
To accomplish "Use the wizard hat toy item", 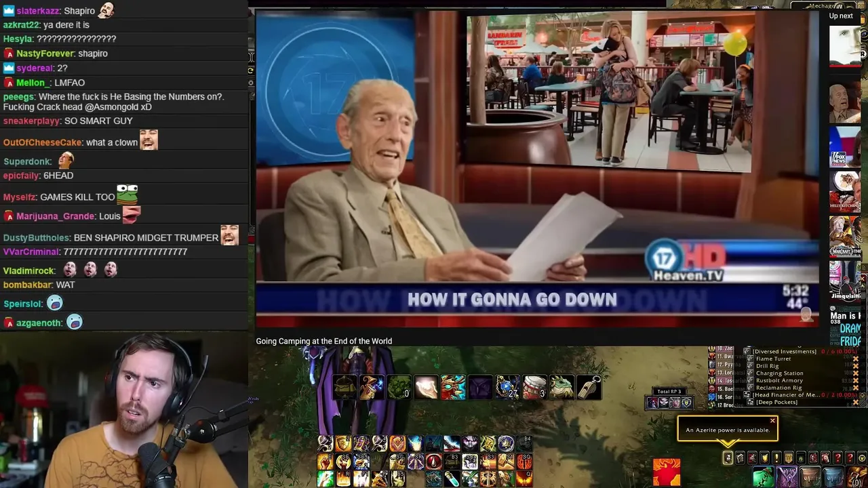I will pyautogui.click(x=372, y=387).
